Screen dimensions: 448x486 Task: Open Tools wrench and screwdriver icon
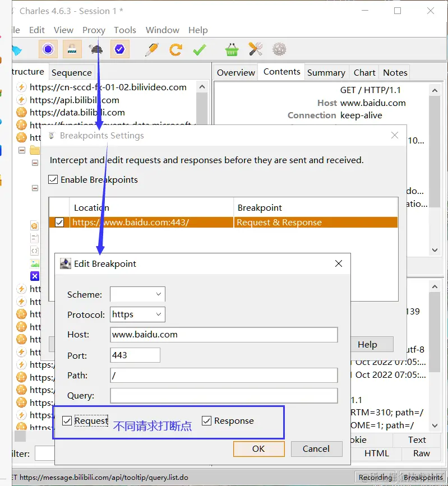(256, 49)
